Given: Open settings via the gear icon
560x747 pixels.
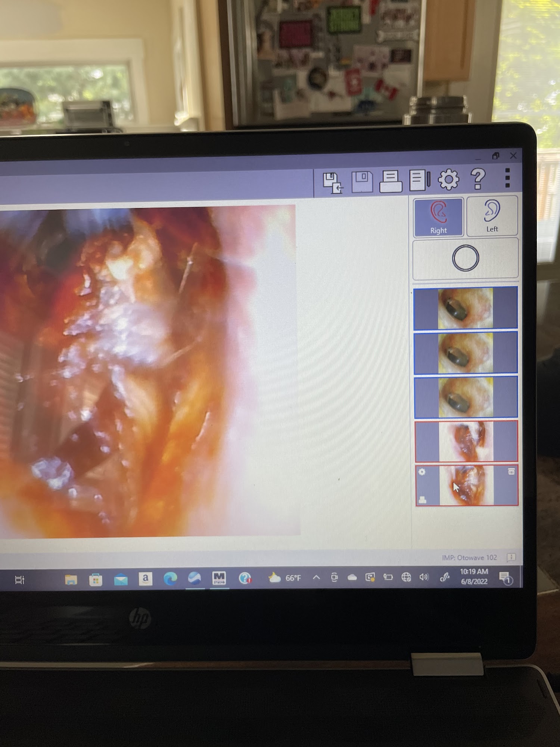Looking at the screenshot, I should [x=448, y=180].
